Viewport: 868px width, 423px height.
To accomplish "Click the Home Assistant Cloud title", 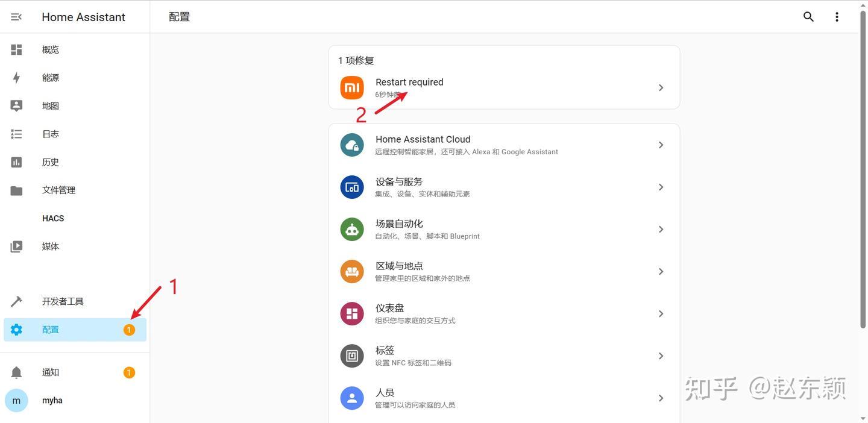I will click(x=423, y=139).
